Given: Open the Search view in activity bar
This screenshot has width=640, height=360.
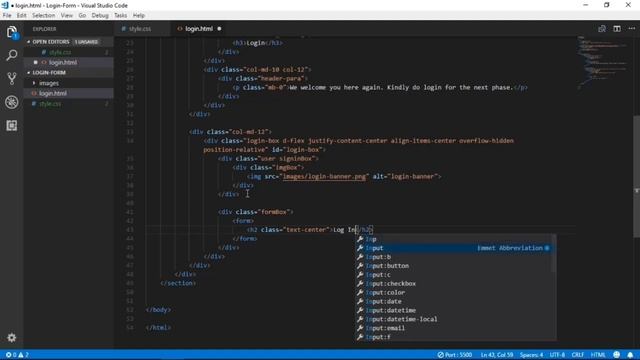Looking at the screenshot, I should (x=11, y=55).
